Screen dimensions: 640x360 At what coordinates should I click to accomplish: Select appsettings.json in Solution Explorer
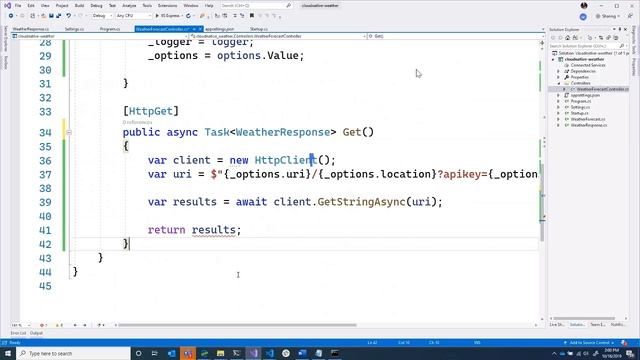[x=585, y=95]
